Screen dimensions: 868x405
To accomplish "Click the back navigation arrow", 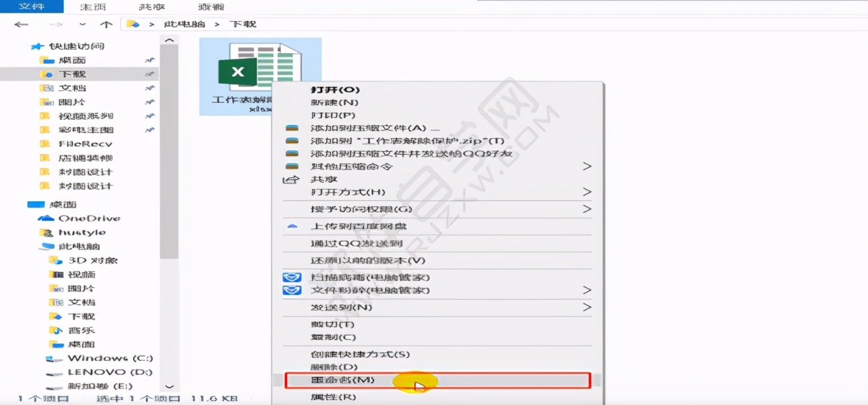I will pos(20,23).
